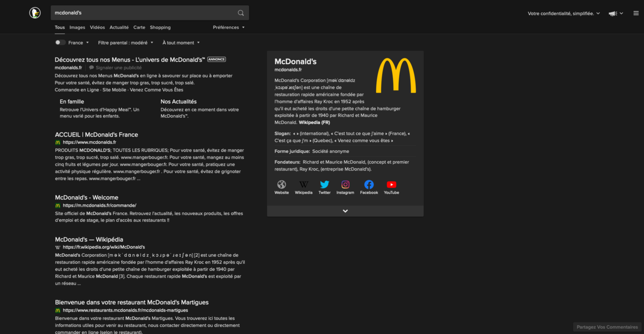
Task: Open ACCUEIL | McDonald's France result
Action: (97, 135)
